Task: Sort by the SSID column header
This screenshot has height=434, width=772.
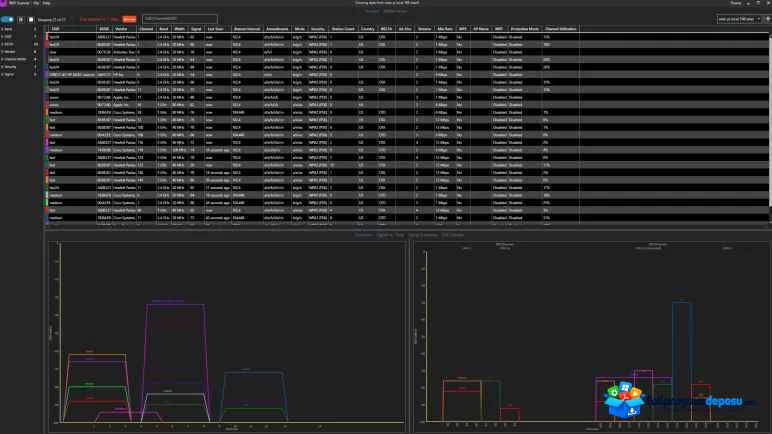Action: click(x=72, y=29)
